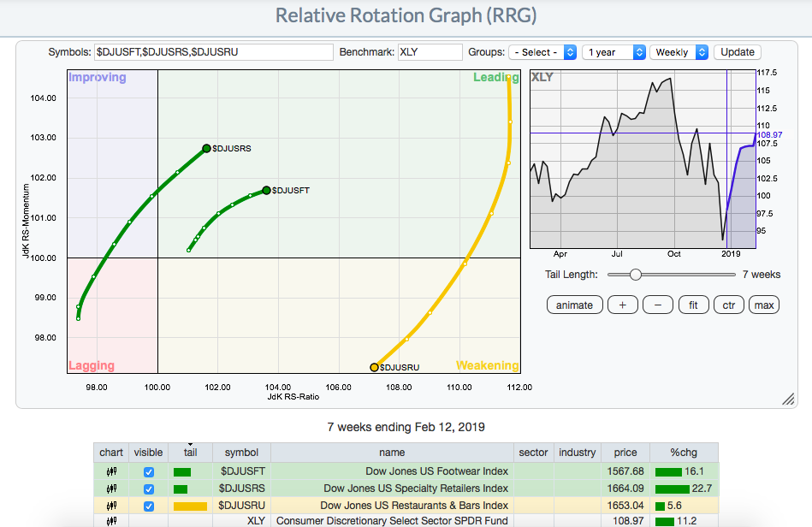This screenshot has width=812, height=527.
Task: Open the candlestick chart icon for XLY
Action: pyautogui.click(x=111, y=521)
